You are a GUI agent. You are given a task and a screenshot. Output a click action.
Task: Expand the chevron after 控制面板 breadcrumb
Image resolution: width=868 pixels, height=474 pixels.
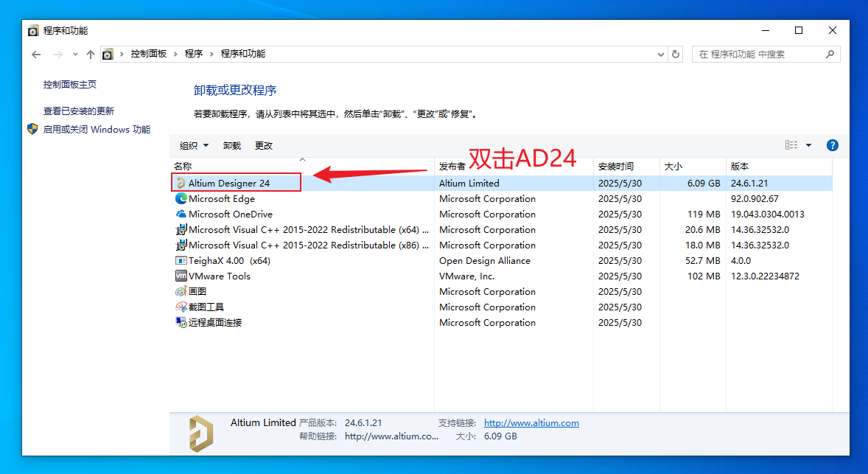point(175,54)
